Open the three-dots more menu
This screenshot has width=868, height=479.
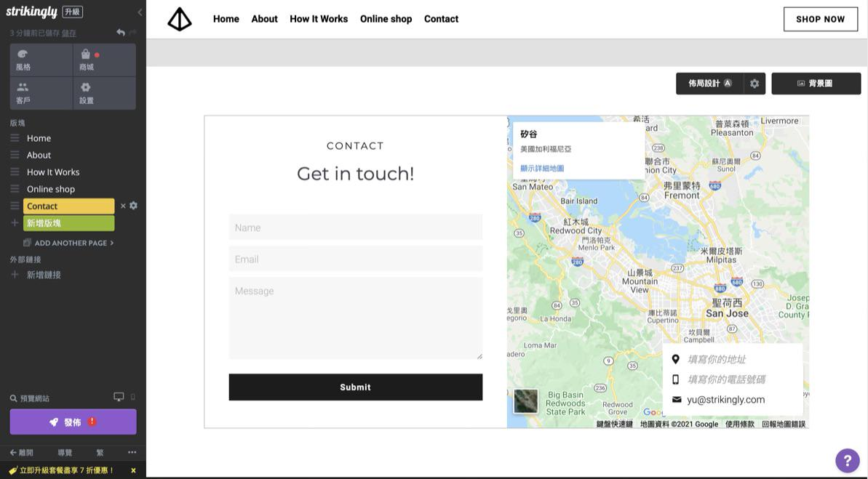click(x=132, y=452)
